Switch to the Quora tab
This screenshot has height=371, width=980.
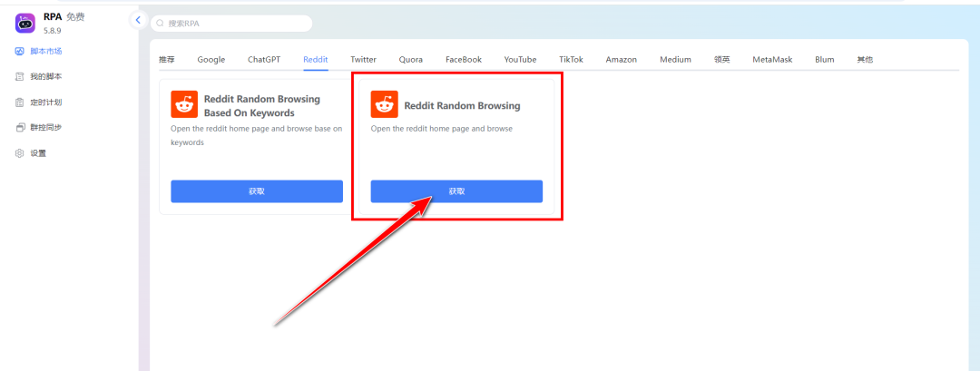point(411,59)
